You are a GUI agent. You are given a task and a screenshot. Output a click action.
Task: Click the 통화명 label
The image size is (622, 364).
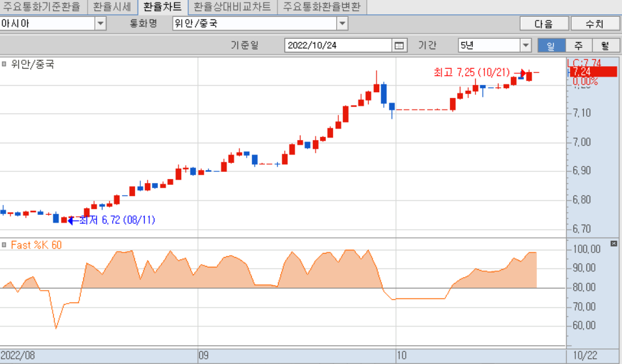[x=143, y=24]
